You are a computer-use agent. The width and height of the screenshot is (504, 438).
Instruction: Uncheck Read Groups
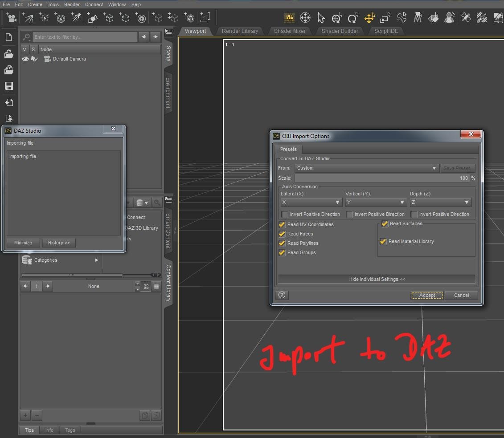[x=282, y=252]
